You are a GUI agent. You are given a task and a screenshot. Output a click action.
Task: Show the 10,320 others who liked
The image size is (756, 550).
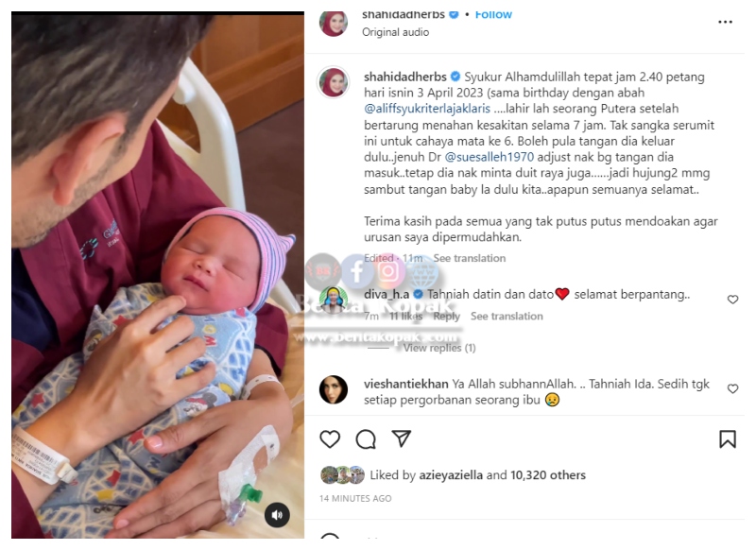(548, 475)
